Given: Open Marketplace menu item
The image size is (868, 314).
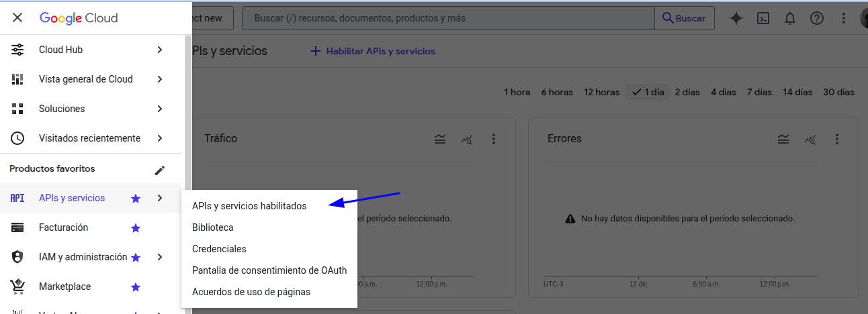Looking at the screenshot, I should click(x=91, y=286).
